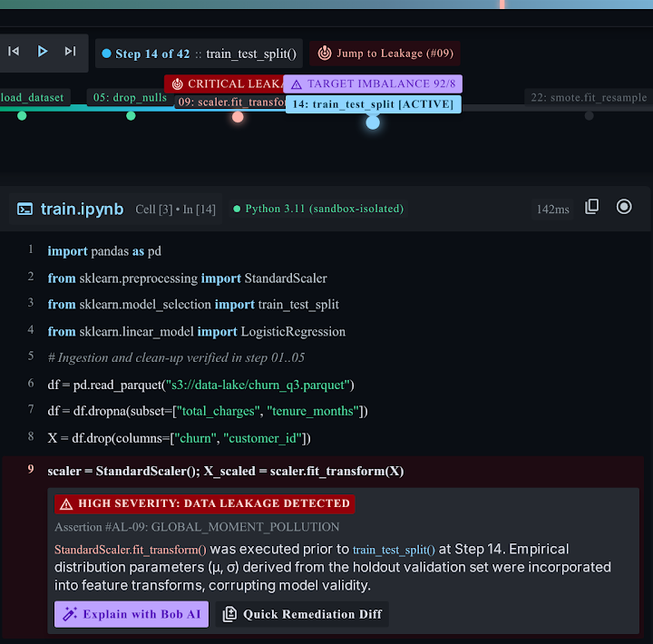653x644 pixels.
Task: Click the notebook terminal icon beside train.ipynb
Action: point(25,209)
